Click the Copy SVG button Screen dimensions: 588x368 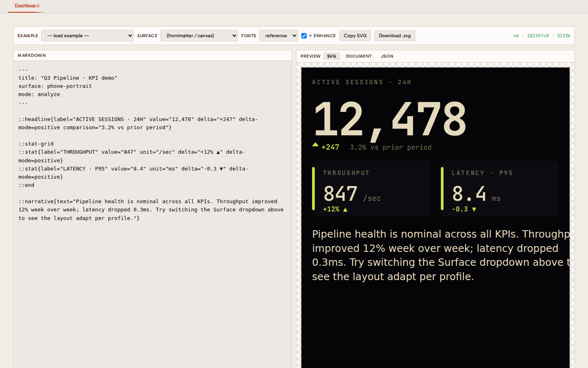(355, 36)
